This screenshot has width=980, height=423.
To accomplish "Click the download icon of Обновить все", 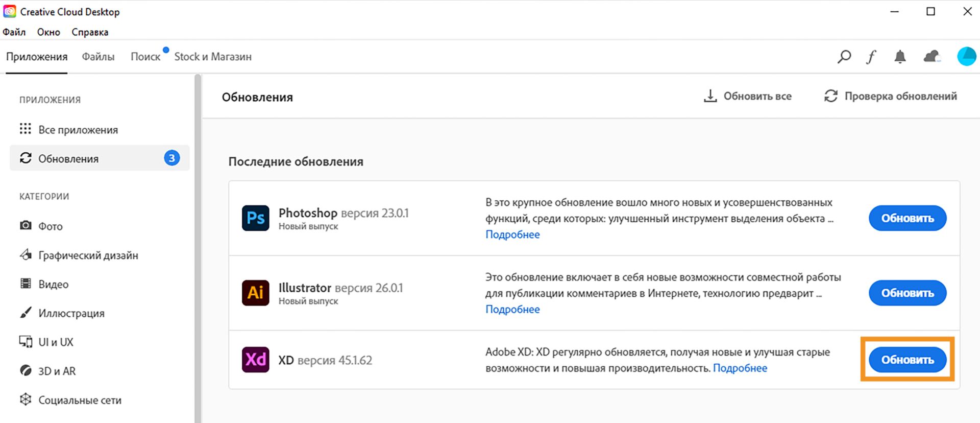I will (710, 96).
